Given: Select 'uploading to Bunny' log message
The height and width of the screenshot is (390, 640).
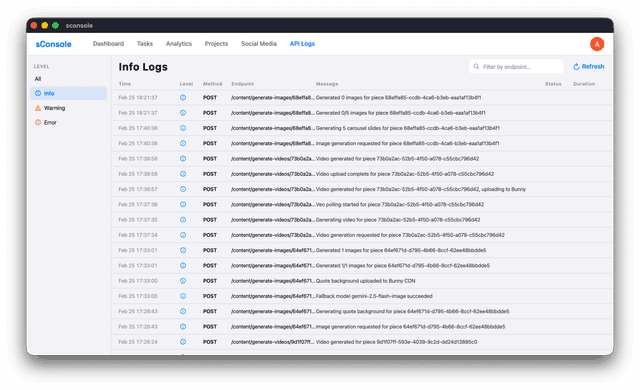Looking at the screenshot, I should (421, 189).
